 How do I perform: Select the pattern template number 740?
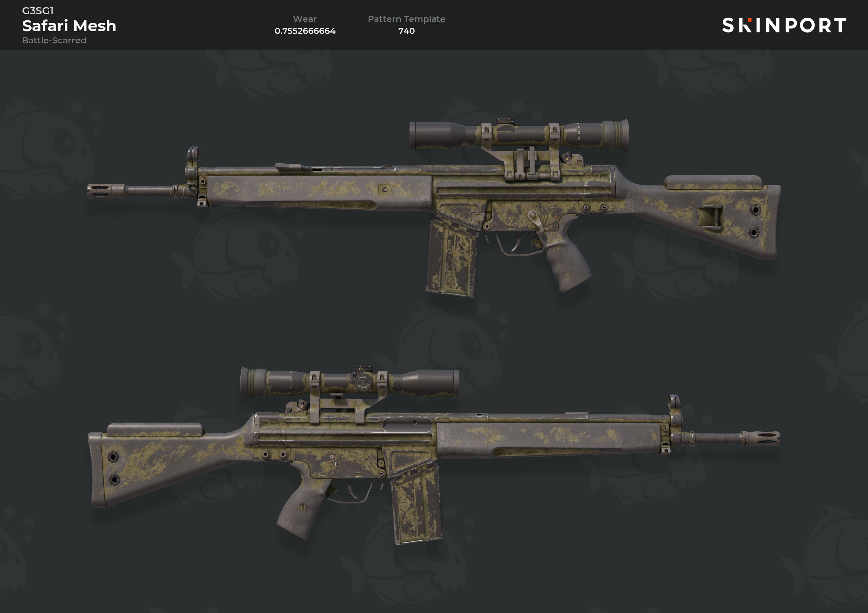click(x=407, y=31)
